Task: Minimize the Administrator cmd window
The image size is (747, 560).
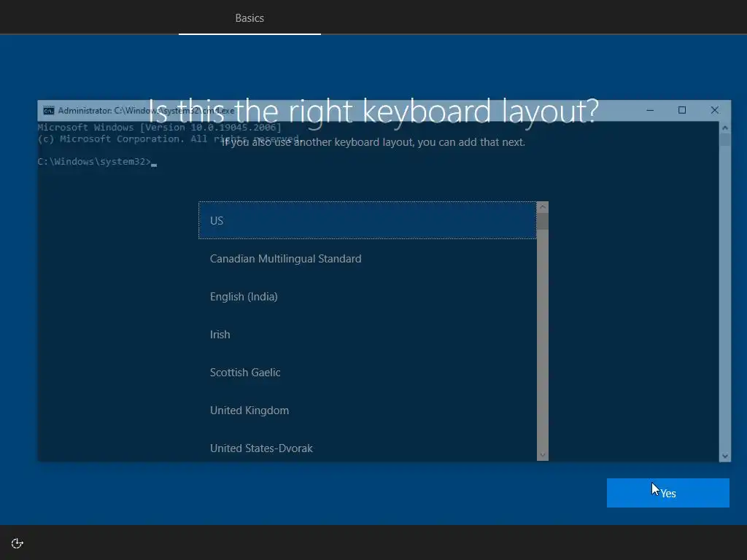Action: [650, 111]
